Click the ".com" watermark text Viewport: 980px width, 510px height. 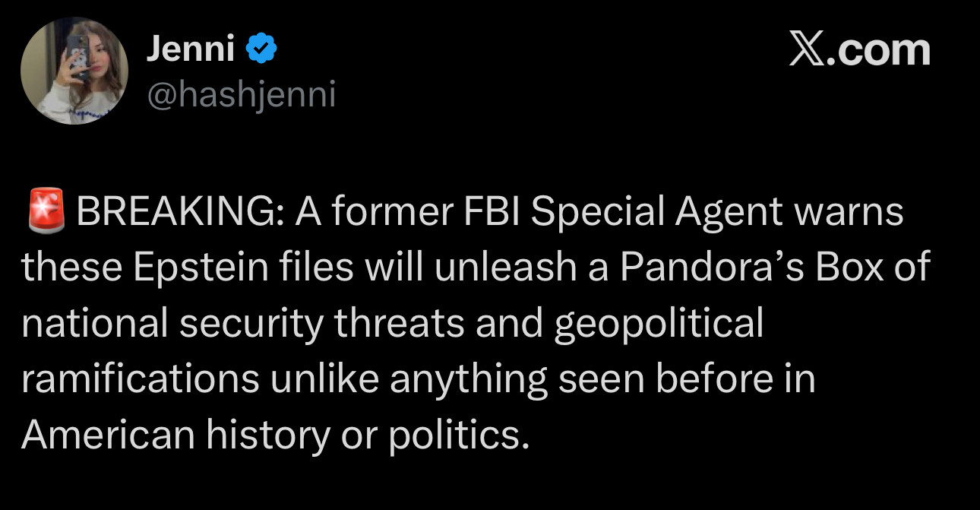pyautogui.click(x=881, y=50)
